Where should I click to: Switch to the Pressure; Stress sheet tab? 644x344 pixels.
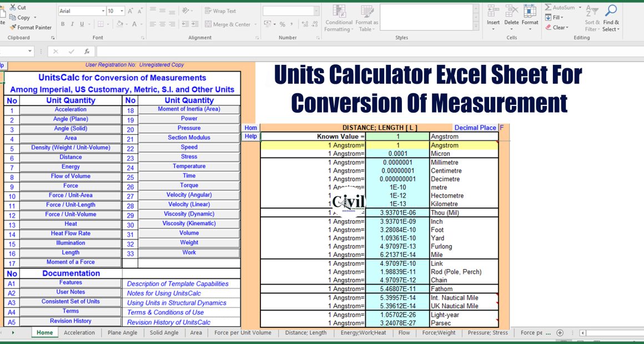tap(487, 332)
